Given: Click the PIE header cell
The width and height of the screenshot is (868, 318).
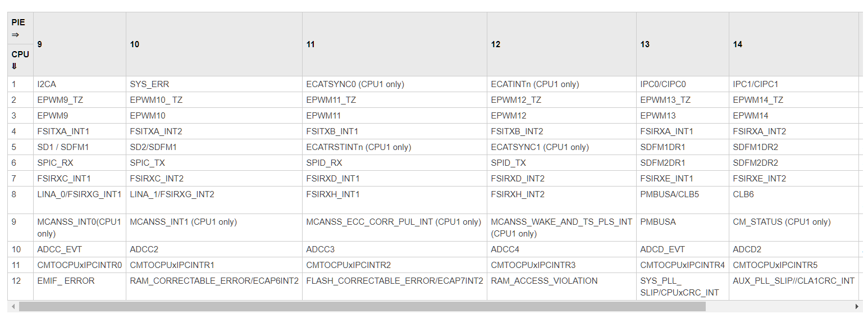Looking at the screenshot, I should pos(20,29).
